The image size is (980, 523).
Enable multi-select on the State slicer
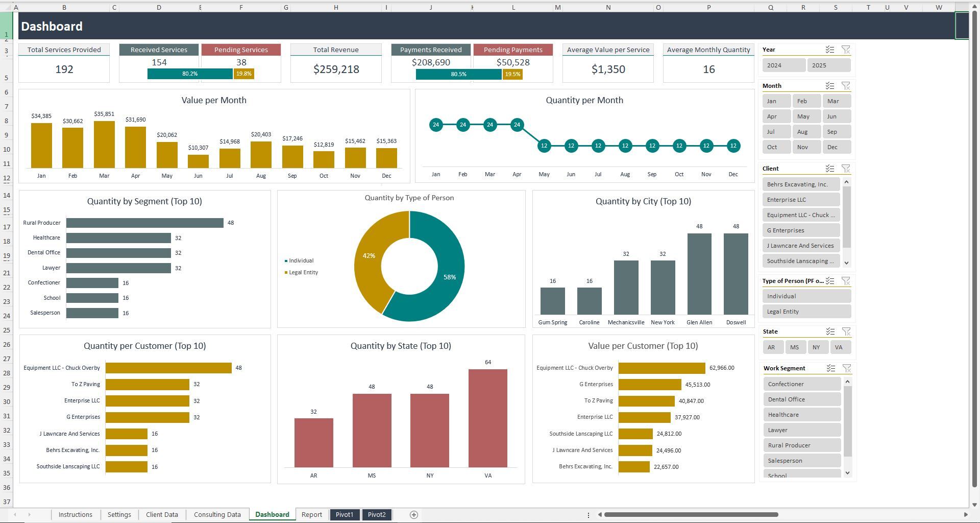point(829,331)
